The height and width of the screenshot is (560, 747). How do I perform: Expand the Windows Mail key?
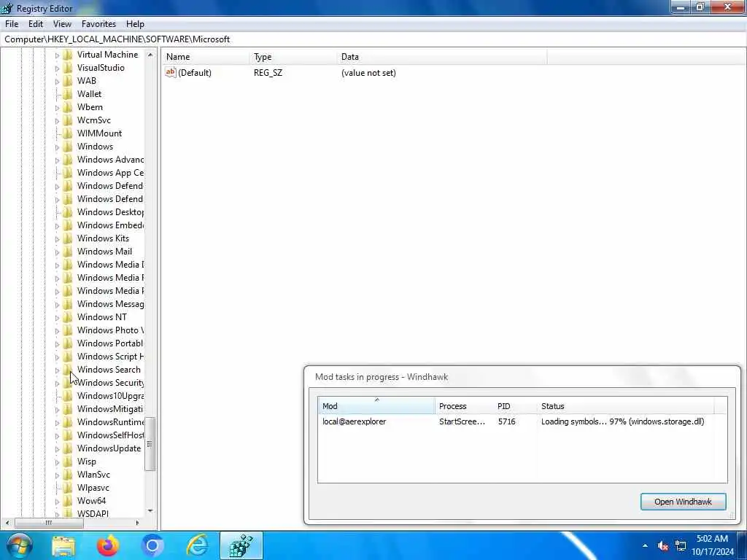(57, 252)
